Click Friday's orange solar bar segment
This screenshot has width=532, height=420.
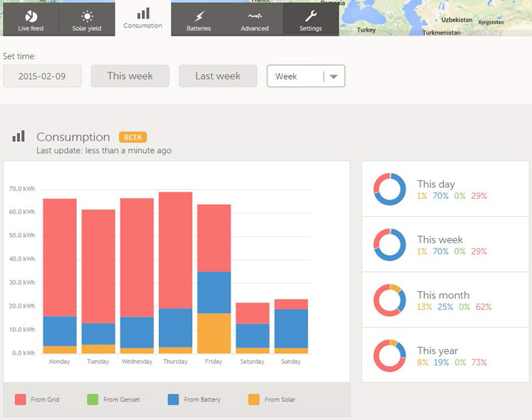214,333
